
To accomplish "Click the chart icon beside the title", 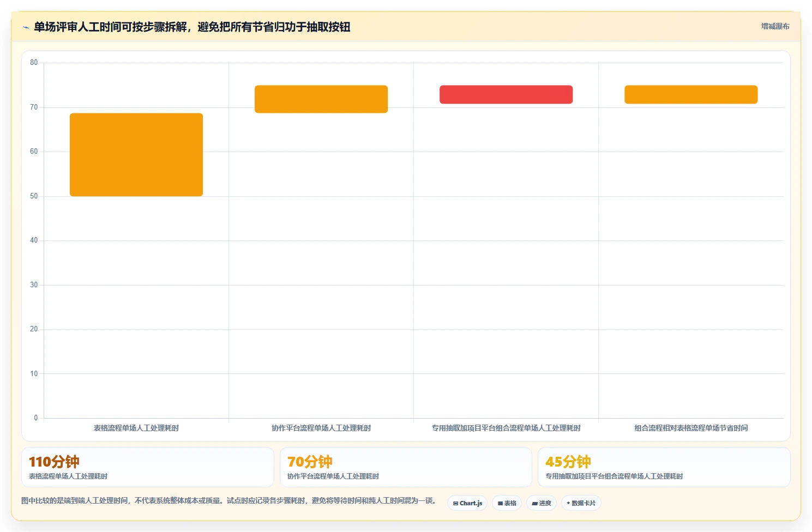I will click(26, 27).
